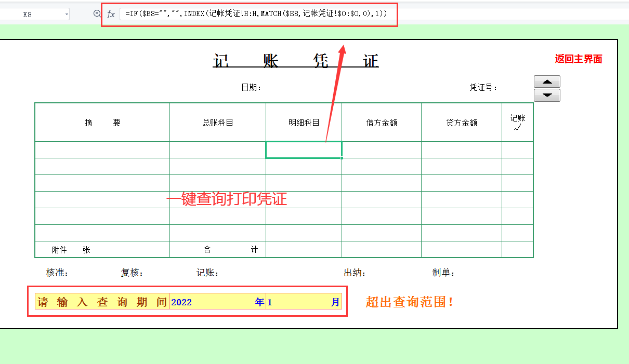This screenshot has width=629, height=364.
Task: Click the red arrow annotation shape
Action: click(x=336, y=93)
